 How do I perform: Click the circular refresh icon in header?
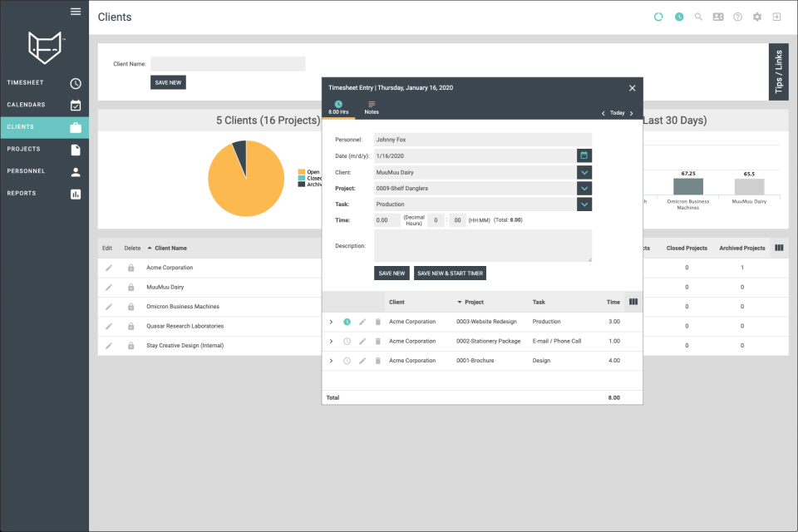[x=658, y=17]
